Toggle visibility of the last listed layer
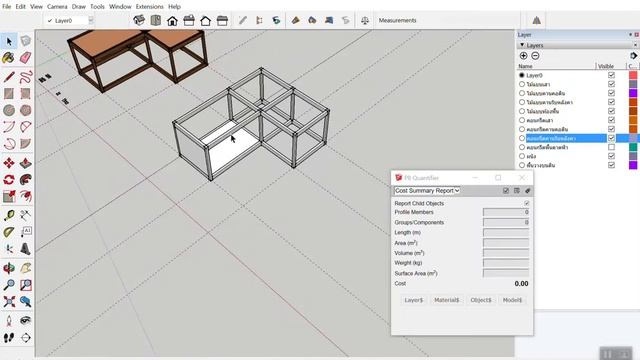This screenshot has width=640, height=360. click(x=611, y=165)
